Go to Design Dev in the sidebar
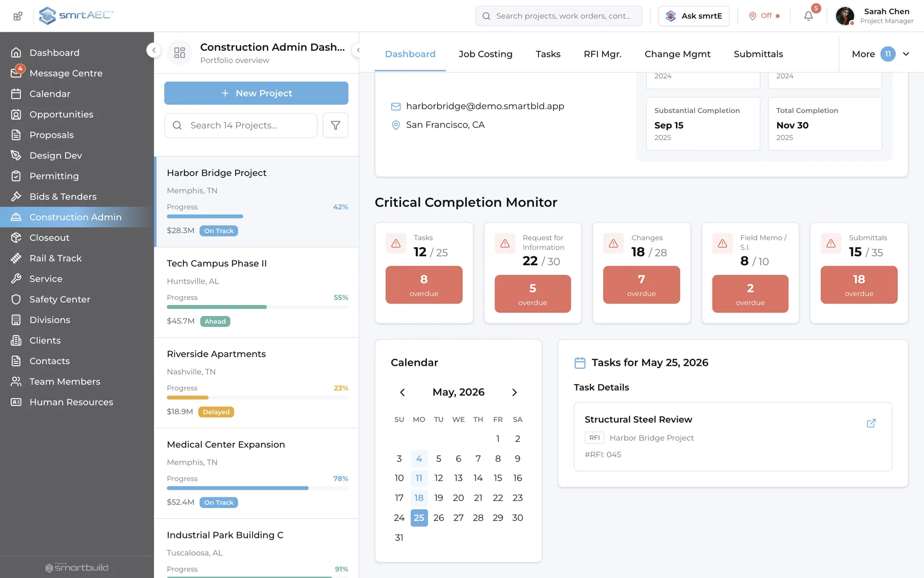Image resolution: width=924 pixels, height=578 pixels. (x=77, y=155)
